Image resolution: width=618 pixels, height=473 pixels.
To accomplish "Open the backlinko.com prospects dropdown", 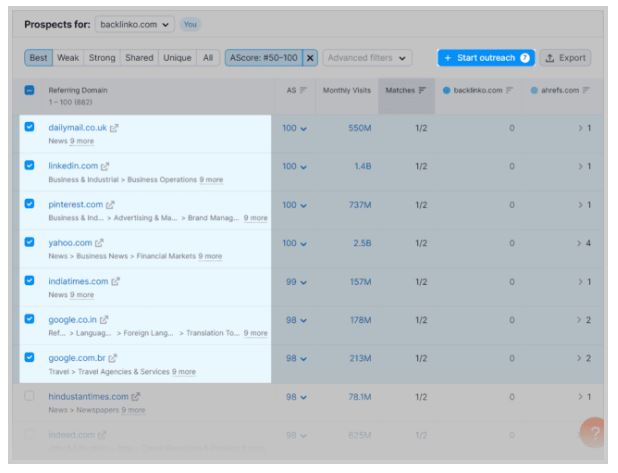I will point(135,24).
